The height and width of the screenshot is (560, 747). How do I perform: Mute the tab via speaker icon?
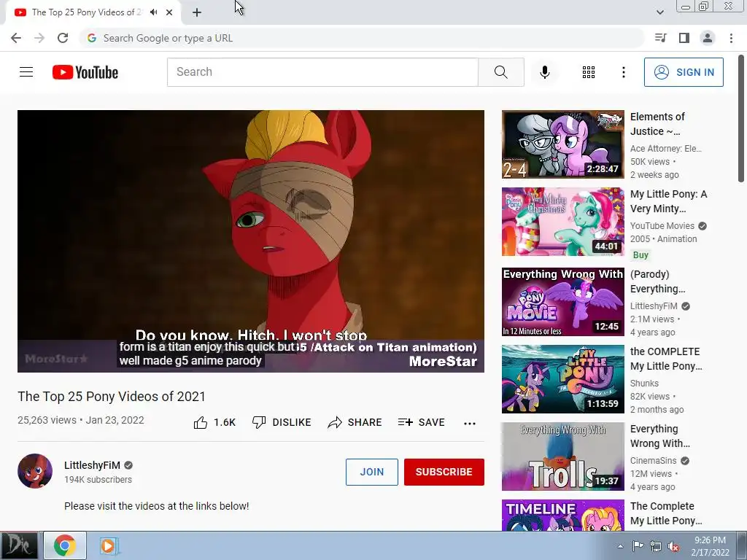(x=153, y=12)
